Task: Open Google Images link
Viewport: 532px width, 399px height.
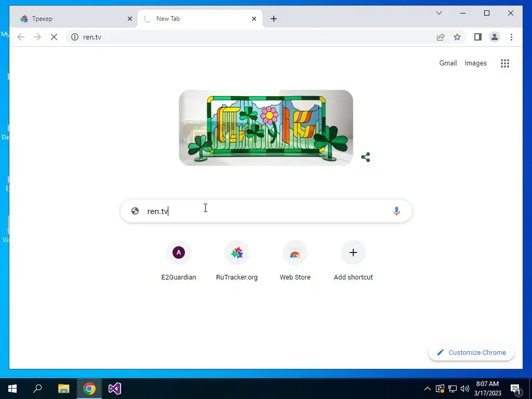Action: tap(475, 63)
